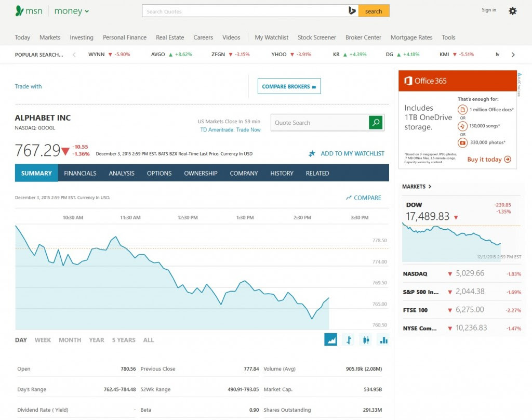This screenshot has height=420, width=532.
Task: Click the Previous Close value 777.84
Action: click(251, 369)
